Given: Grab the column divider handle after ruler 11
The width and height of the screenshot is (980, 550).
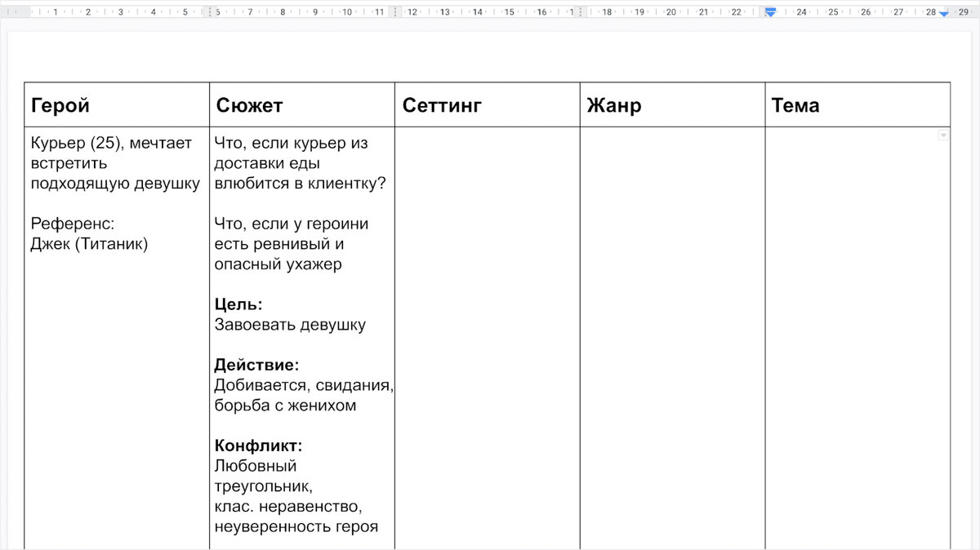Looking at the screenshot, I should coord(396,12).
